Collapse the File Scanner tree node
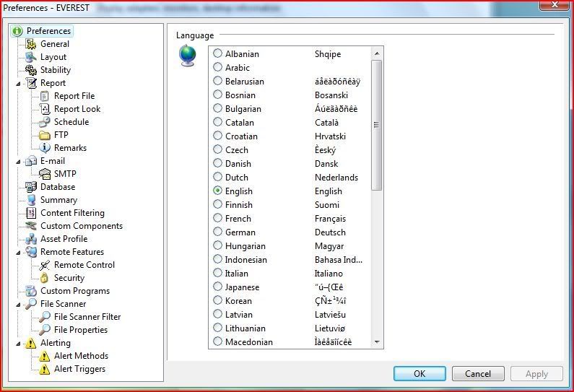 [18, 305]
